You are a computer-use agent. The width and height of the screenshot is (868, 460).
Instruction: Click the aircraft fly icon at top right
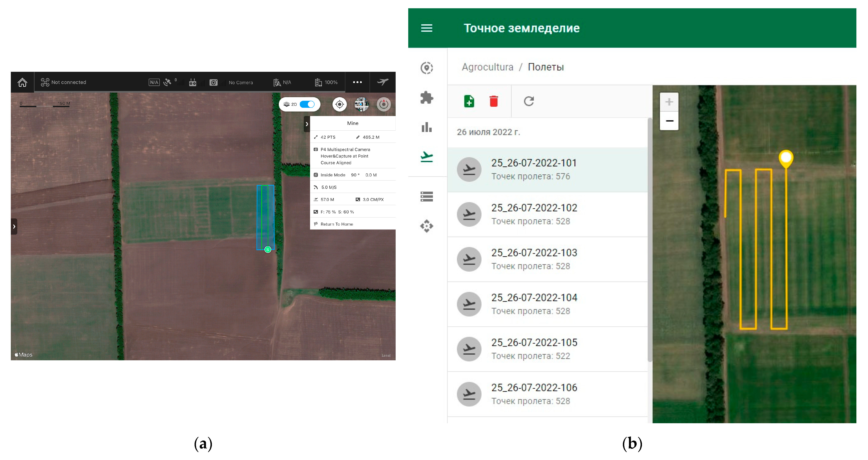click(383, 82)
